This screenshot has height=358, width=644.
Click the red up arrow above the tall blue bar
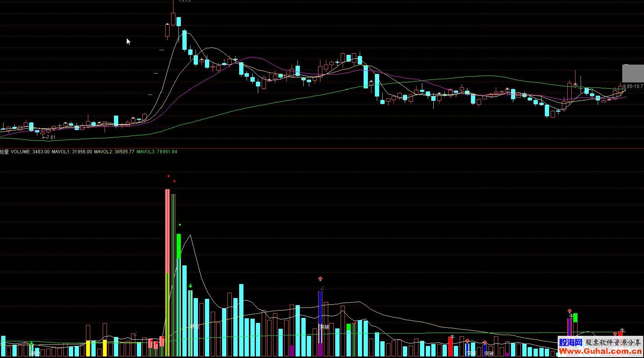320,279
